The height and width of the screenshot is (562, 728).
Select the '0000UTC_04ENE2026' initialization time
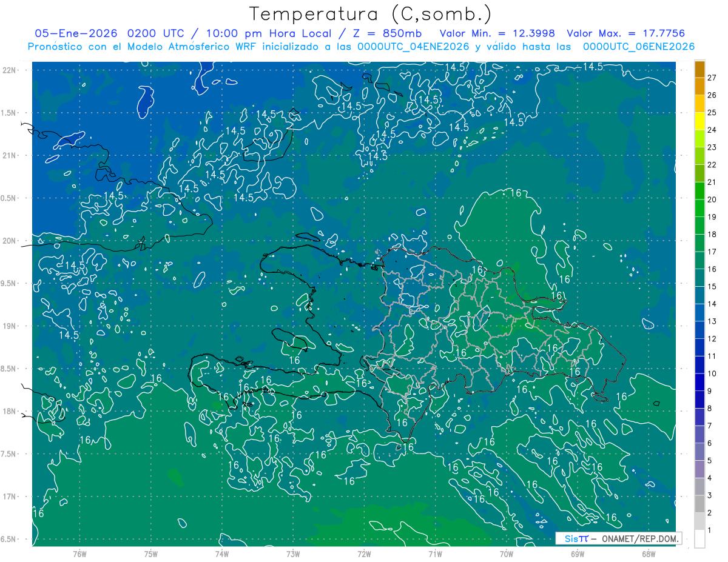(x=415, y=47)
